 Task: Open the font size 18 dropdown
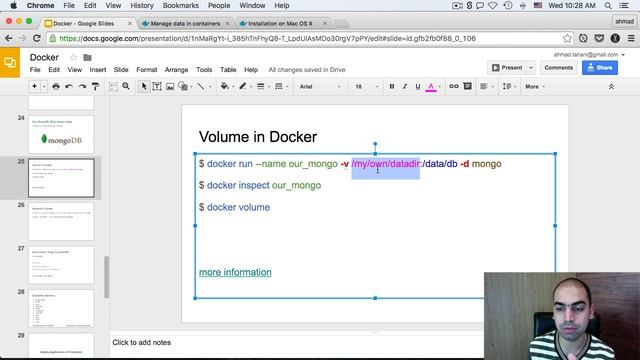point(366,87)
